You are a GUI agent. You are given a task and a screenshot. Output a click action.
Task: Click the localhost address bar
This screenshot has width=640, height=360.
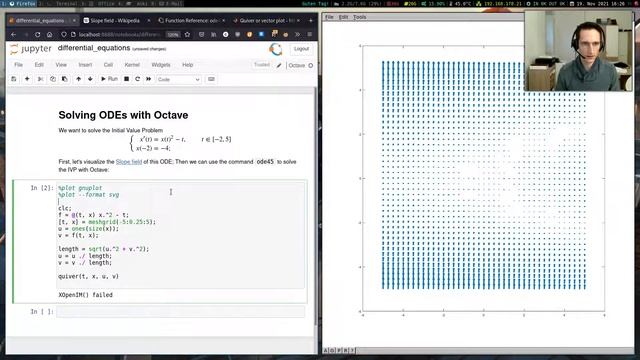point(120,35)
